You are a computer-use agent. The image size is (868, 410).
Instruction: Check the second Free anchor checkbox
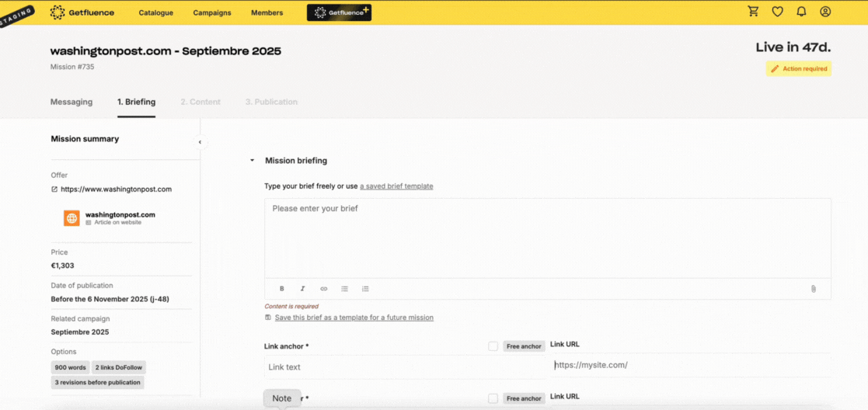pyautogui.click(x=493, y=398)
